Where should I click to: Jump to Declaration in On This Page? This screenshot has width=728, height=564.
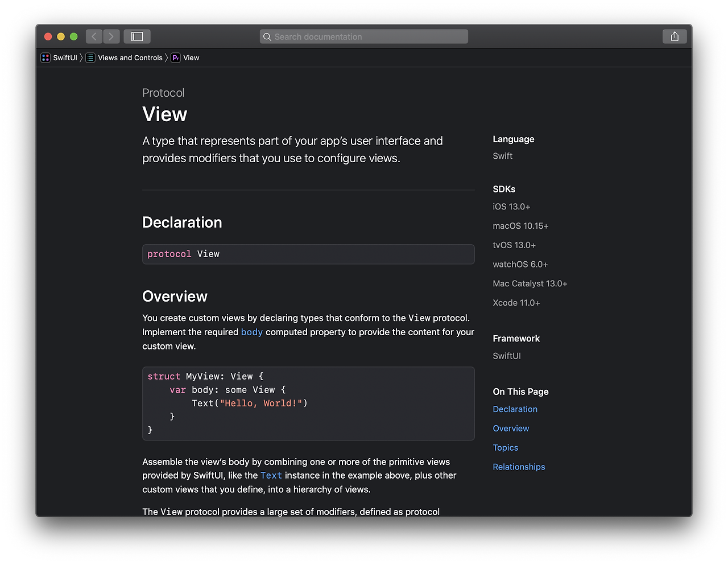click(x=515, y=409)
